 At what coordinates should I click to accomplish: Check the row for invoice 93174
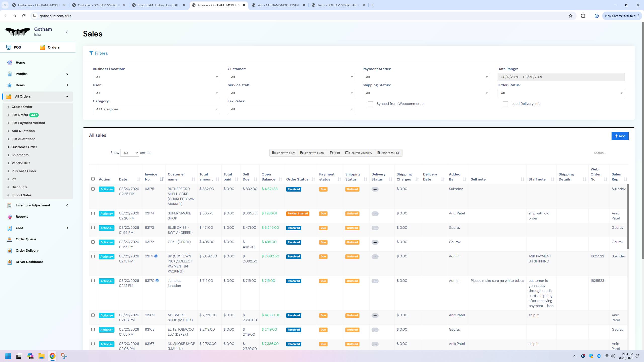tap(93, 213)
